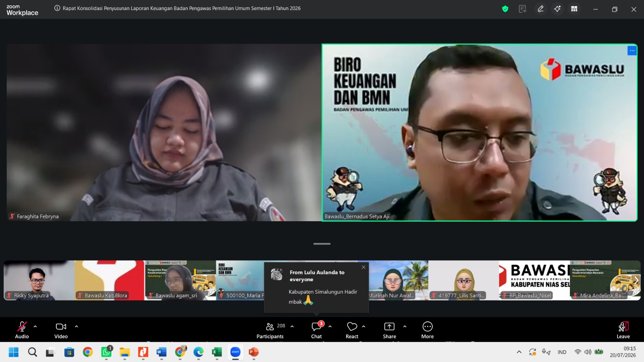This screenshot has height=362, width=644.
Task: Click the IND input language indicator
Action: [562, 352]
